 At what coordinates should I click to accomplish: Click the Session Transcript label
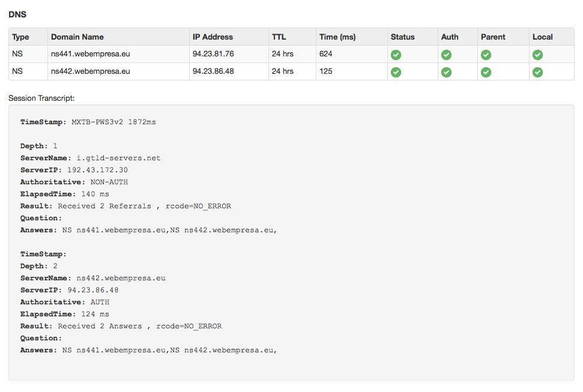[x=41, y=98]
